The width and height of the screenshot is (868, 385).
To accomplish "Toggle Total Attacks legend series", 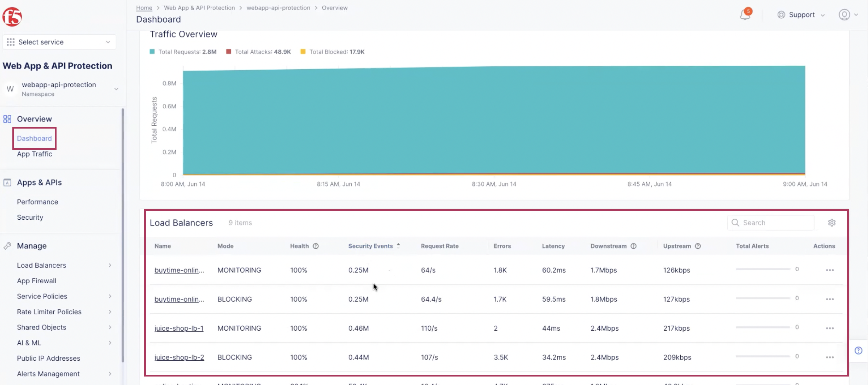I will [258, 52].
